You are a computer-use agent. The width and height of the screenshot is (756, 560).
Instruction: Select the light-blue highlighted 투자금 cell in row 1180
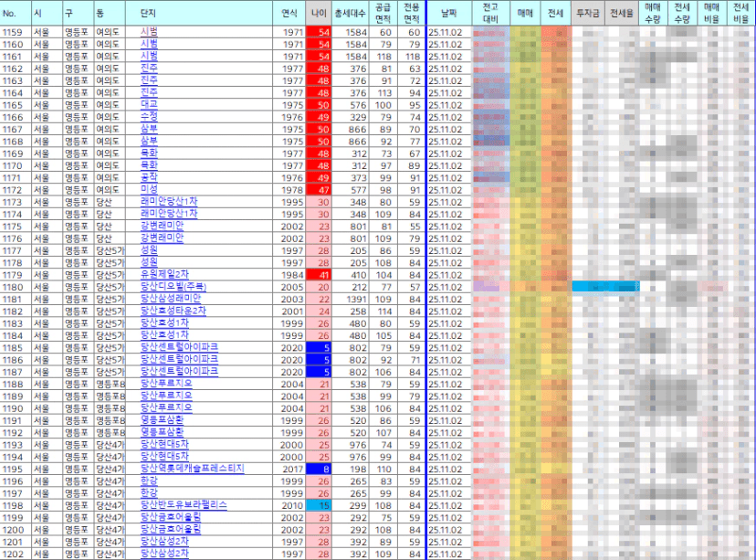click(x=589, y=287)
